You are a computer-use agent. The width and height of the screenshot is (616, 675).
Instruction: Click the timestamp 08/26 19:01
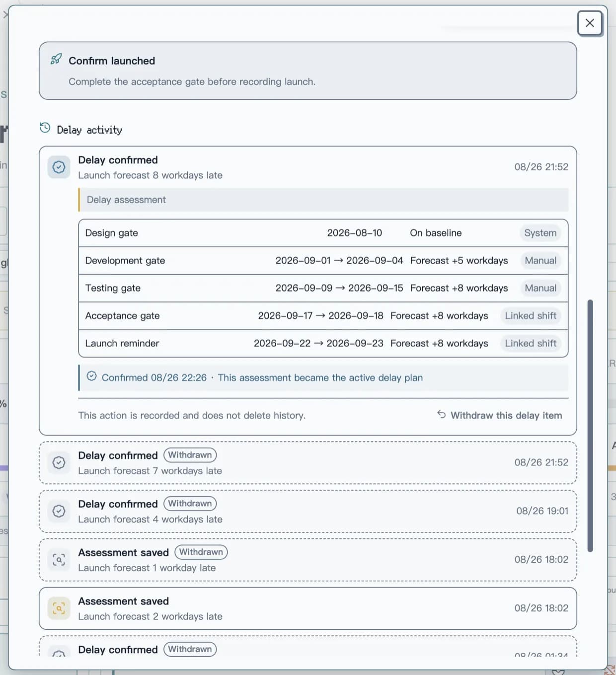542,511
